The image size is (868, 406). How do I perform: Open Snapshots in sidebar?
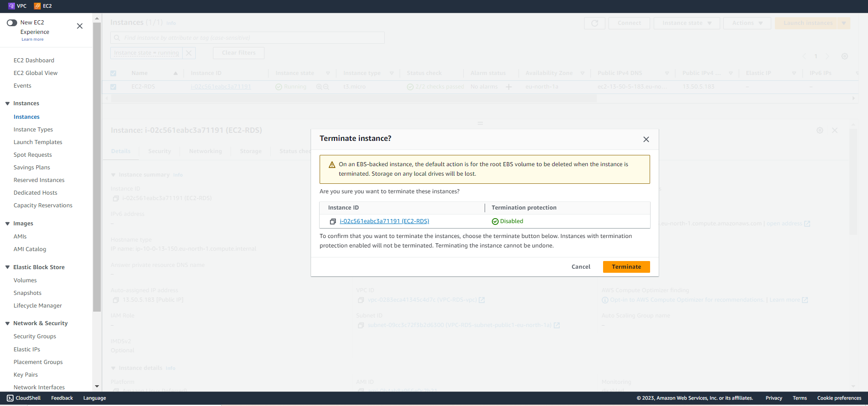coord(28,293)
